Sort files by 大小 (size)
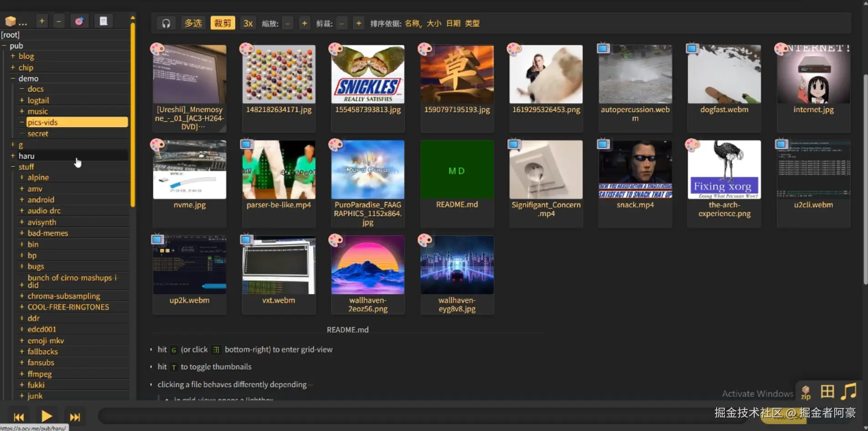This screenshot has width=868, height=431. [x=434, y=23]
